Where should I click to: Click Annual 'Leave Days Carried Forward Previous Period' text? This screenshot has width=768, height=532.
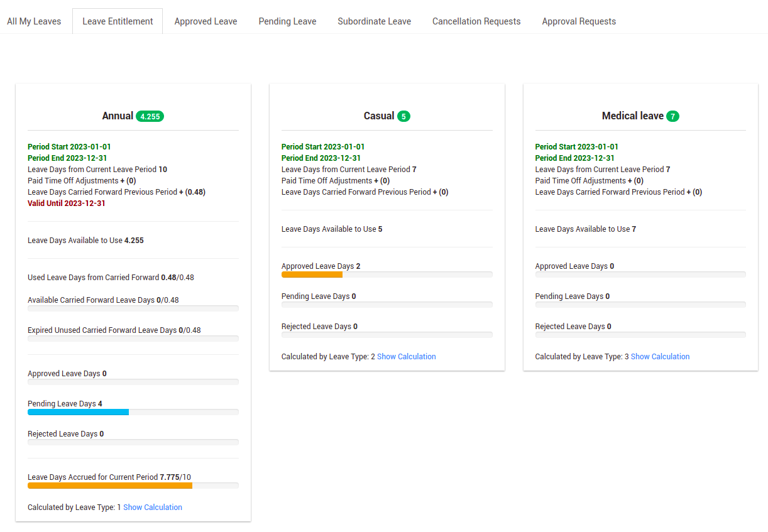coord(102,192)
